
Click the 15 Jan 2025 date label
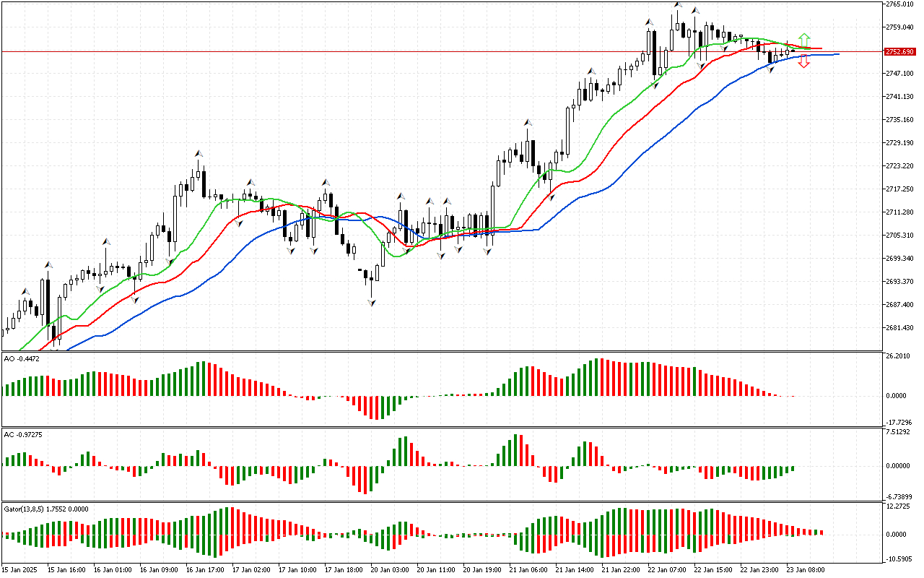tap(20, 570)
